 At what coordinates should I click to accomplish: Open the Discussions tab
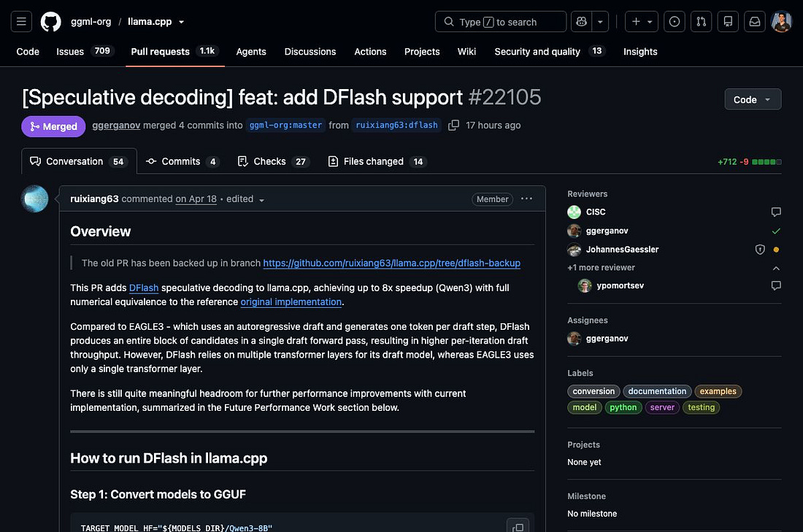tap(310, 51)
